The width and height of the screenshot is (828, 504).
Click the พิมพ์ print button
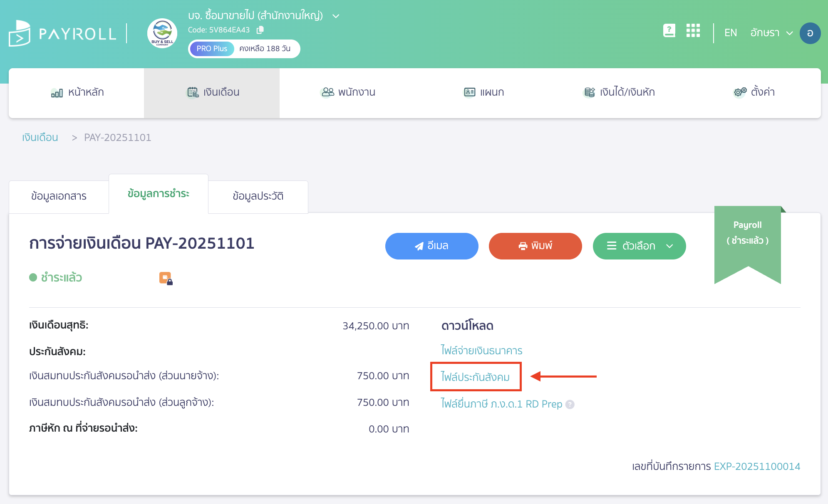pyautogui.click(x=535, y=246)
